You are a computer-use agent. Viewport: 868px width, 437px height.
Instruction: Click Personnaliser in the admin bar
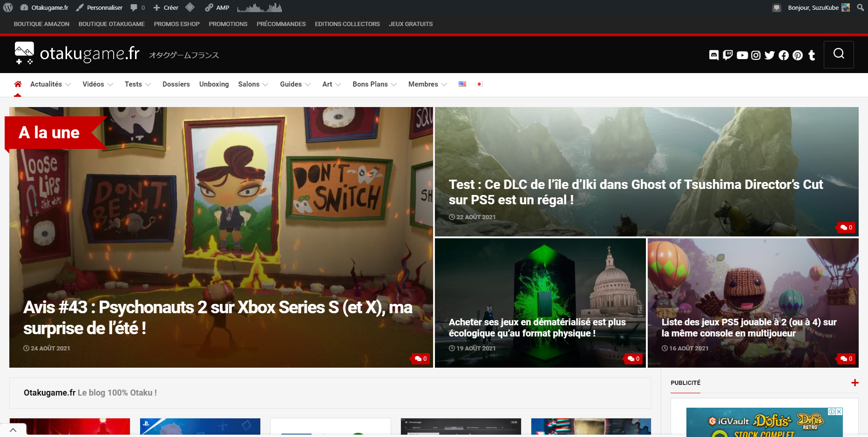pyautogui.click(x=99, y=7)
